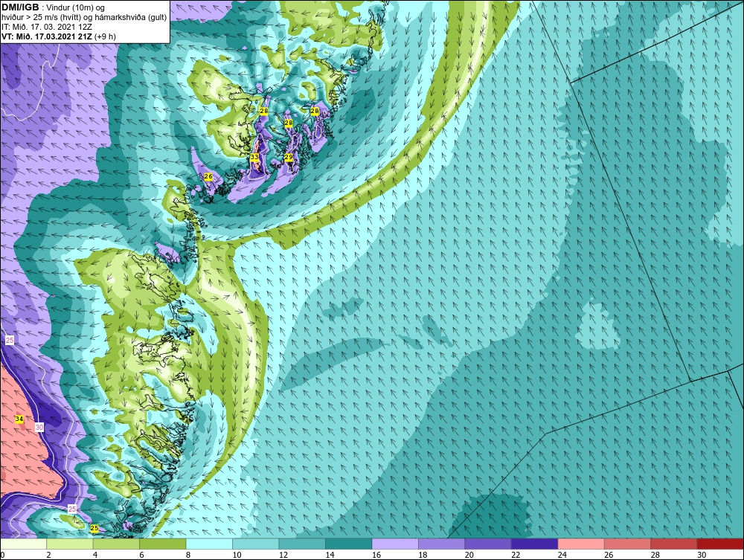Pick the 12–14 m/s teal scale swatch
744x560 pixels.
(302, 544)
